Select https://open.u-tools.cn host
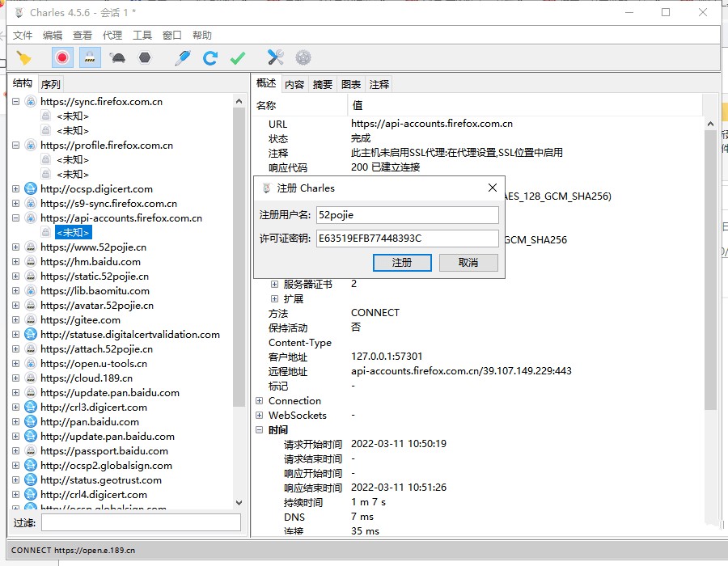This screenshot has width=728, height=566. [x=94, y=364]
